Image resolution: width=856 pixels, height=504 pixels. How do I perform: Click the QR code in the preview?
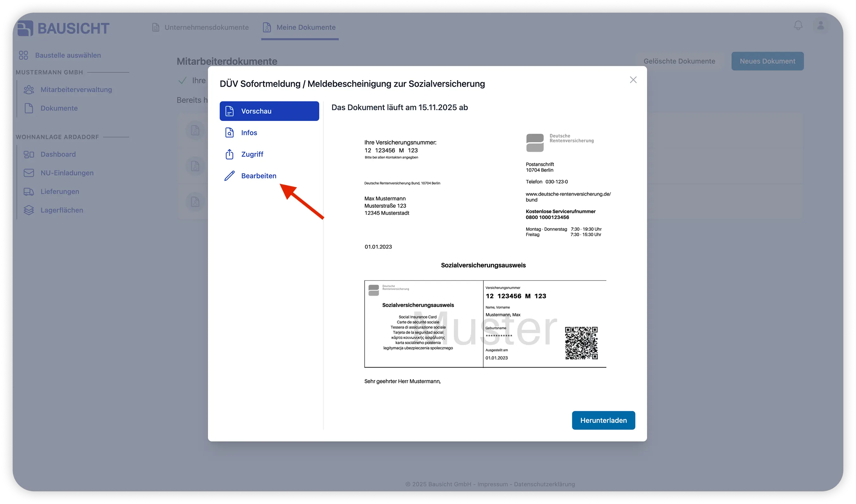point(581,343)
